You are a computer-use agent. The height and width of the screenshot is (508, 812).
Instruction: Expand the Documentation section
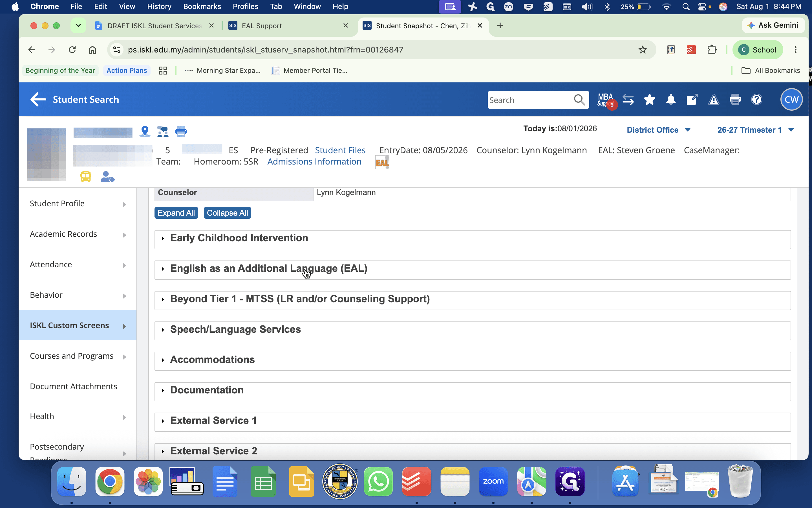coord(473,391)
